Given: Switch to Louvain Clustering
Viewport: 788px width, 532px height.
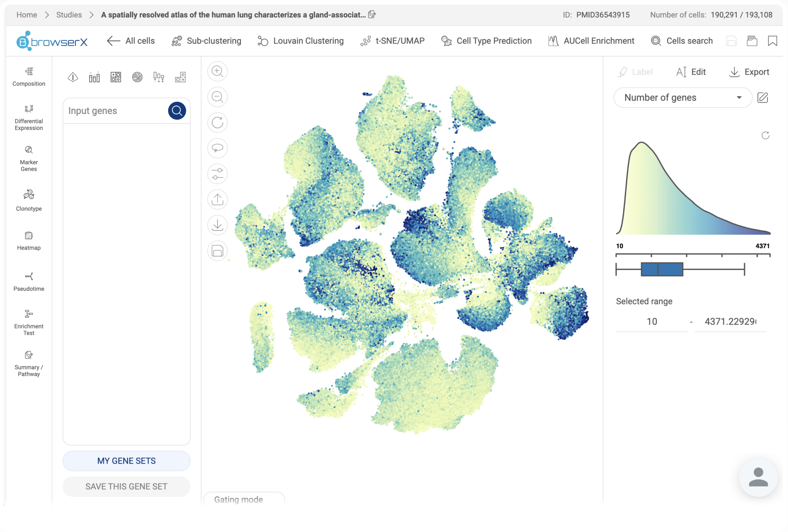Looking at the screenshot, I should (x=301, y=41).
